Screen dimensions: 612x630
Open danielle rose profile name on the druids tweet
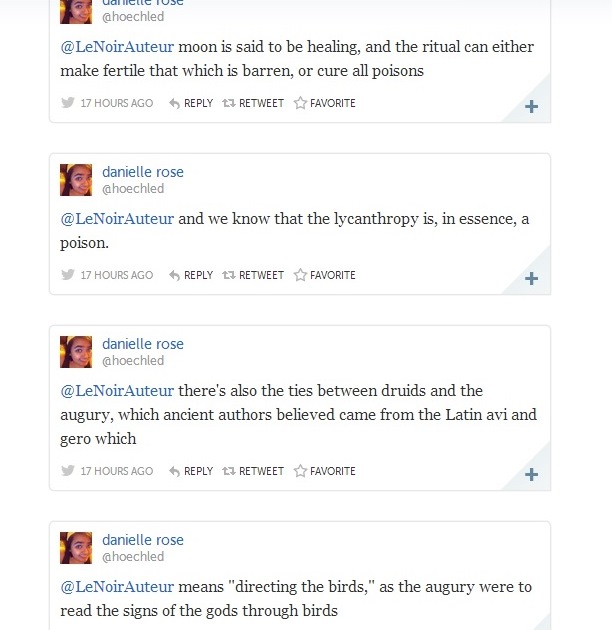143,344
